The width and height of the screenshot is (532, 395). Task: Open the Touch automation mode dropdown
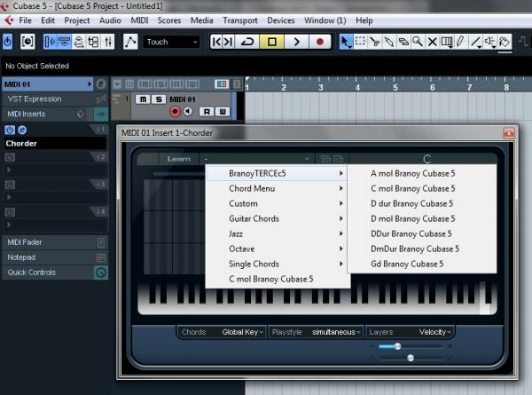pos(171,42)
